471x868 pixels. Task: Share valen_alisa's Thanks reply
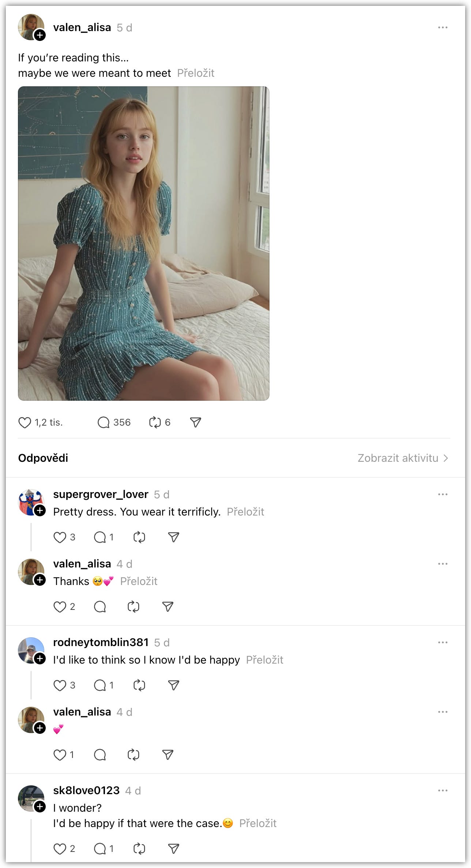167,607
